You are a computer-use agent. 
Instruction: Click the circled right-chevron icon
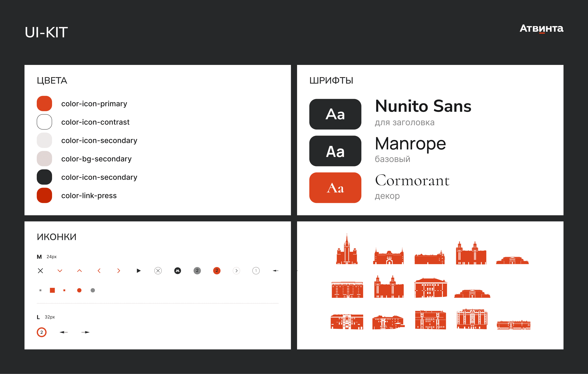pyautogui.click(x=236, y=270)
